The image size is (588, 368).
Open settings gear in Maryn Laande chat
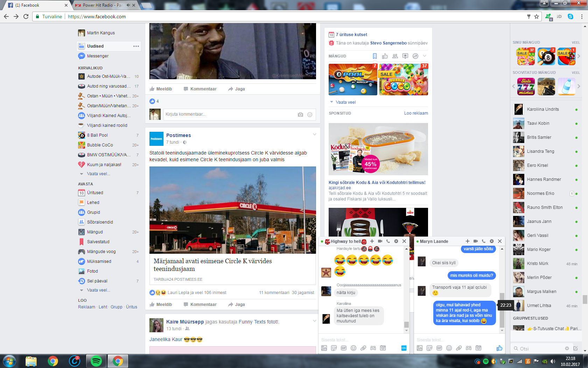click(x=492, y=241)
